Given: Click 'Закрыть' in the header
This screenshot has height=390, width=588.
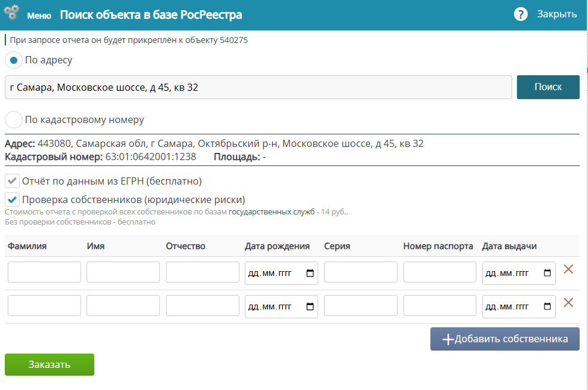Looking at the screenshot, I should point(556,14).
